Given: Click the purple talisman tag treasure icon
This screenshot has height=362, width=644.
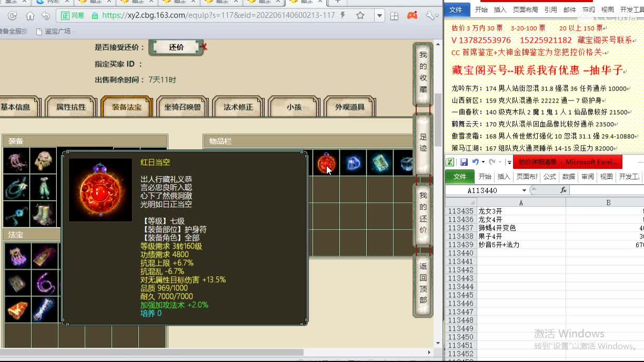Looking at the screenshot, I should click(x=45, y=255).
